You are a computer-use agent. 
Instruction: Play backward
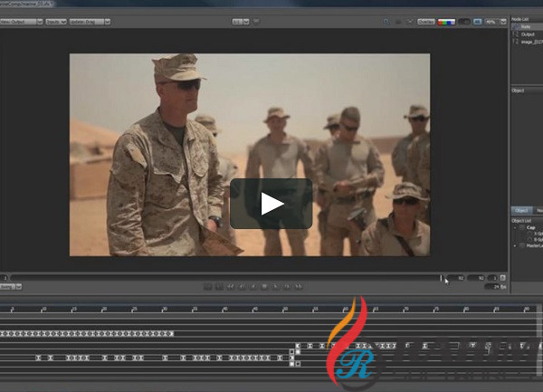click(253, 287)
